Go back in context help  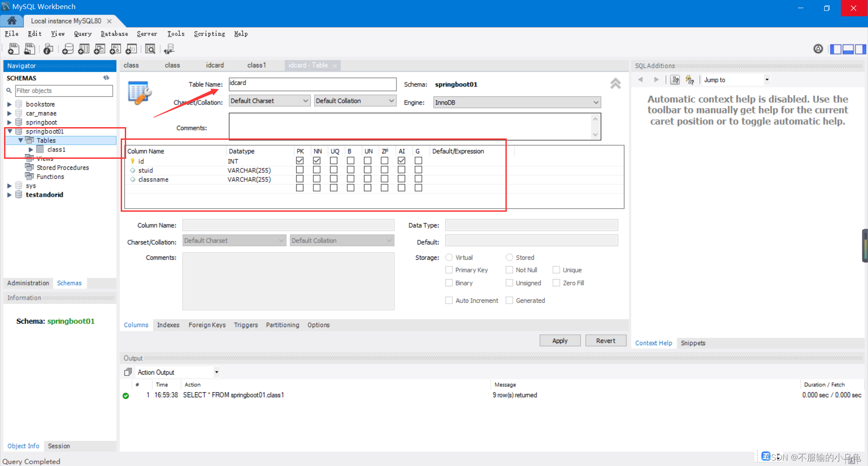click(x=641, y=80)
